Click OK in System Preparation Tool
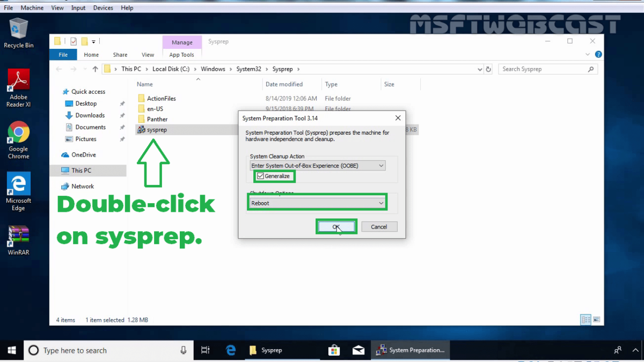644x362 pixels. pyautogui.click(x=336, y=227)
